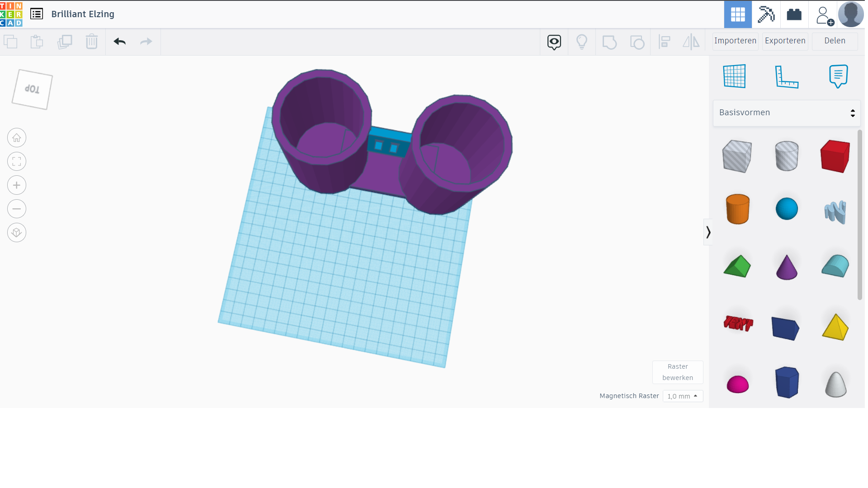The height and width of the screenshot is (488, 868).
Task: Click the fit-all-in-view icon
Action: 17,161
